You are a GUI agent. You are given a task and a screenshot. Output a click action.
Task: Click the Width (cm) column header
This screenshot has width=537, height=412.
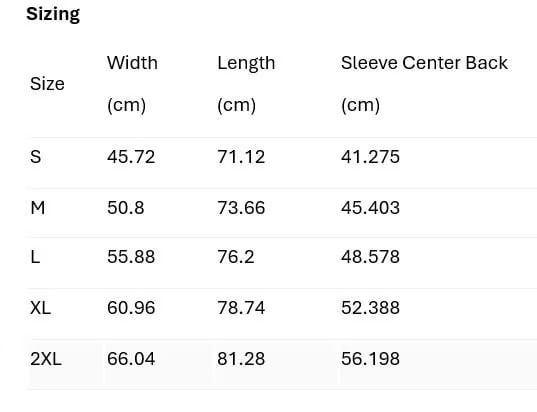(132, 84)
